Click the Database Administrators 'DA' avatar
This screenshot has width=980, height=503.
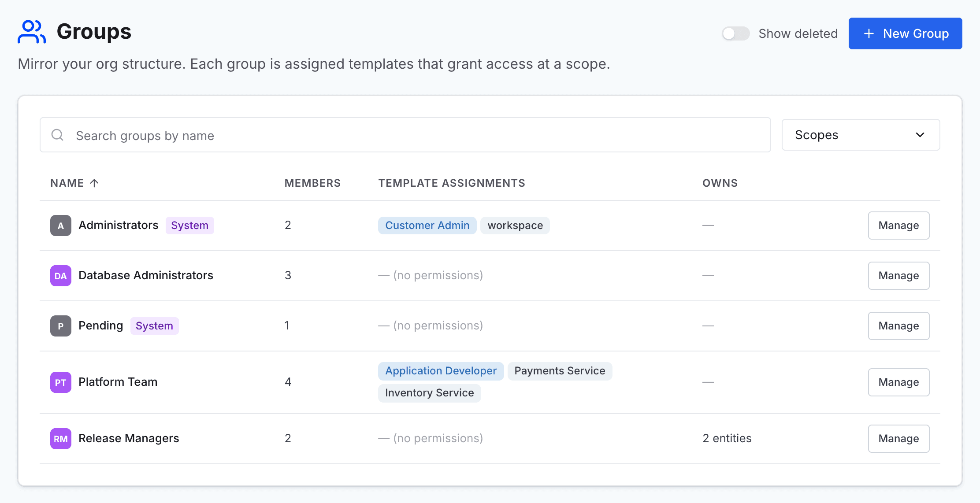click(61, 276)
